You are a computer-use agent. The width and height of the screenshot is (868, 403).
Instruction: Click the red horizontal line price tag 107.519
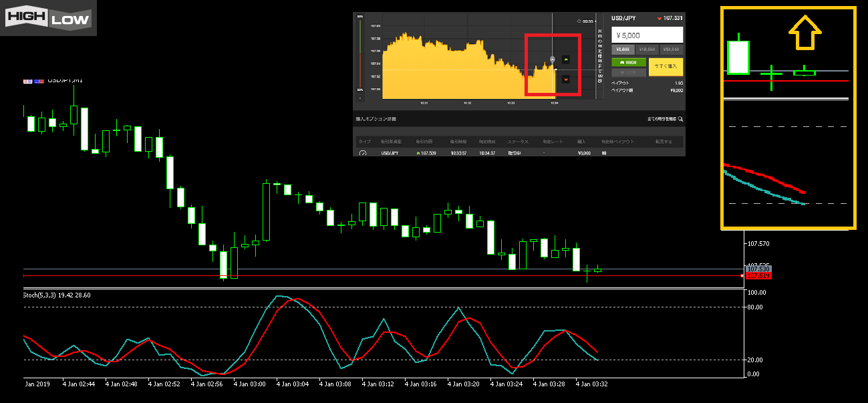[x=758, y=276]
